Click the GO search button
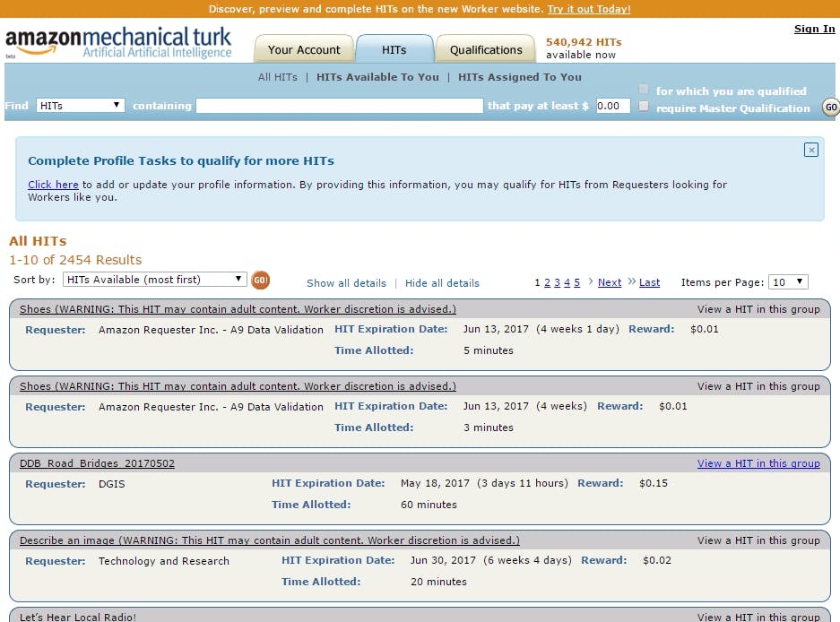Image resolution: width=840 pixels, height=622 pixels. pyautogui.click(x=829, y=107)
